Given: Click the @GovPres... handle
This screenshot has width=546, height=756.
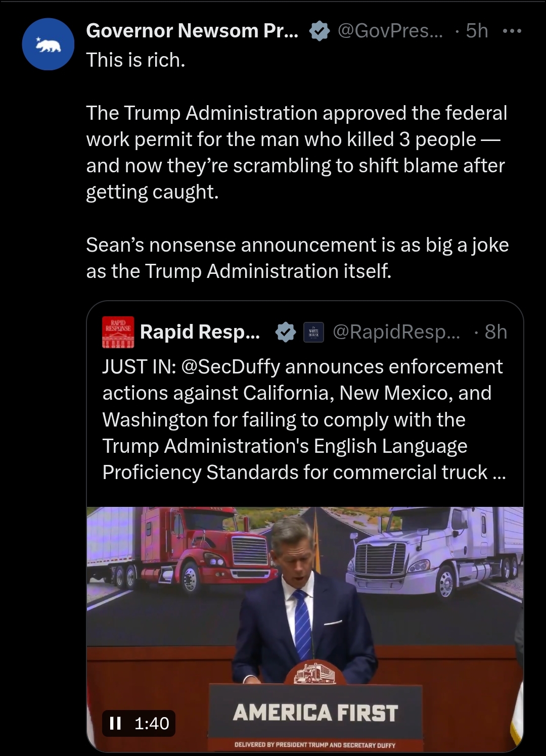Looking at the screenshot, I should 389,31.
